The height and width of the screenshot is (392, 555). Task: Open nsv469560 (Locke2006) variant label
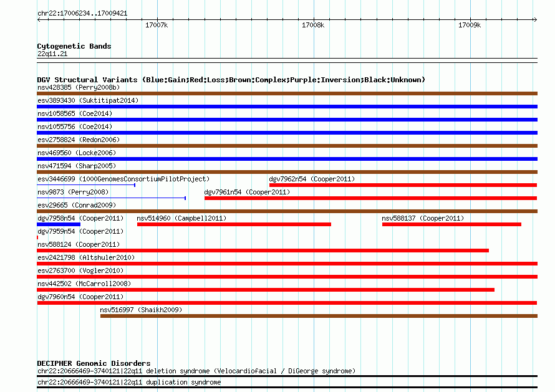77,153
